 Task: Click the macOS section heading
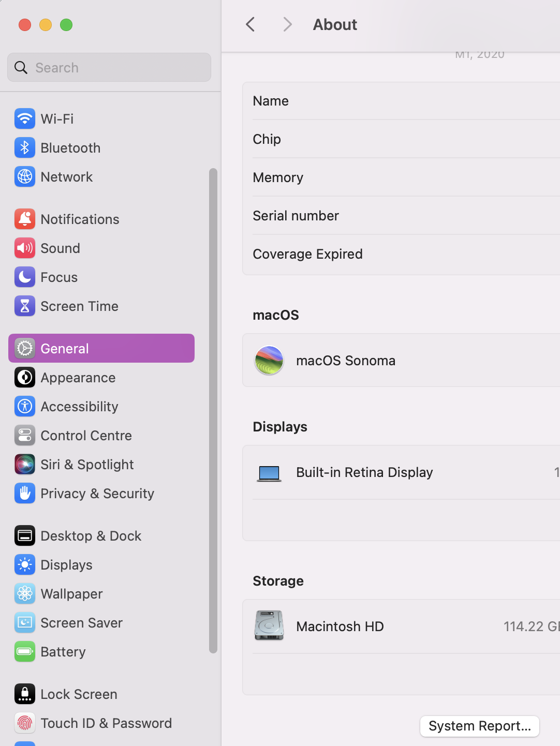(x=276, y=315)
